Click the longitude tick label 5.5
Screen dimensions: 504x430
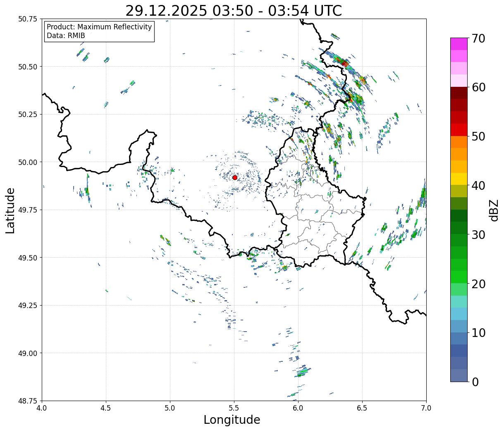tap(234, 408)
